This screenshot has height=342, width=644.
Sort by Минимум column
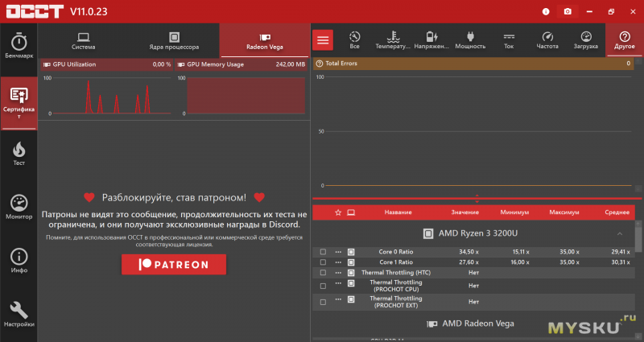[x=514, y=212]
